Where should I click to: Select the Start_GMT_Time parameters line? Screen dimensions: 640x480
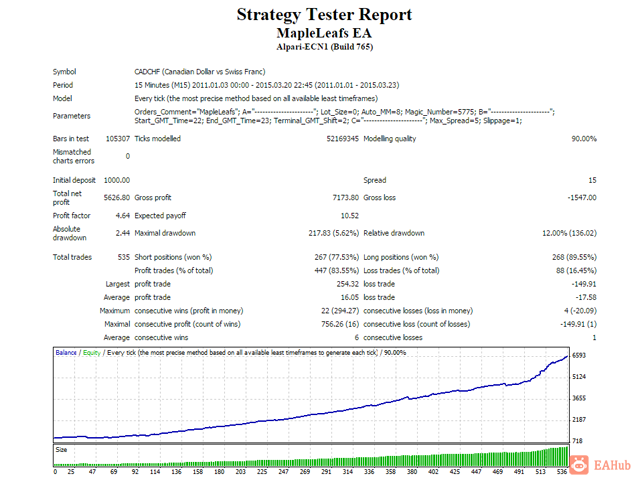click(x=328, y=120)
